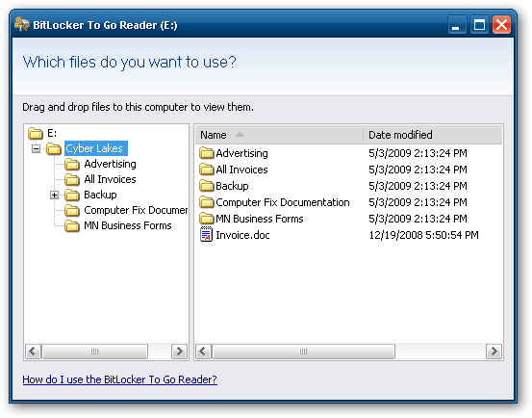Screen dimensions: 532x418
Task: Select Cyber Lakes folder in tree
Action: coord(94,148)
